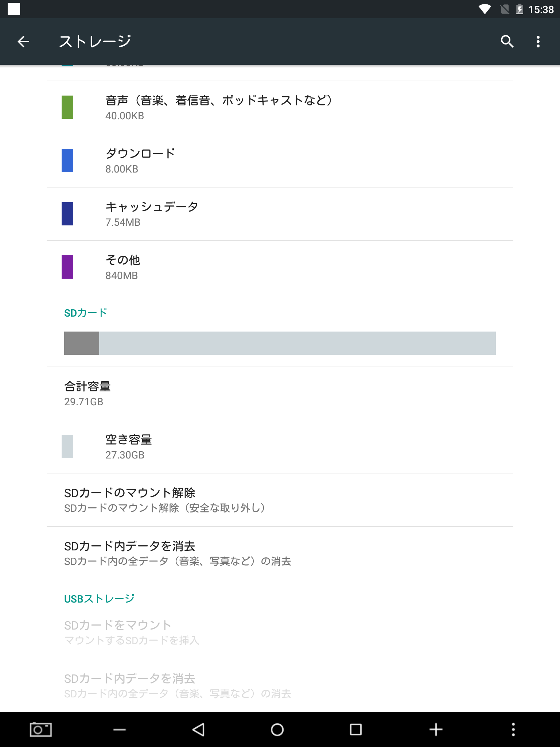
Task: Tap the green 音声 color swatch
Action: (67, 107)
